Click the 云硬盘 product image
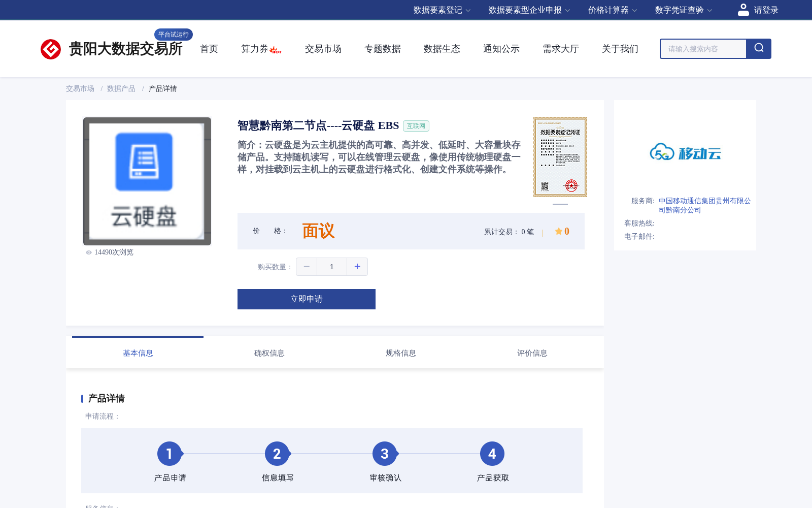Viewport: 812px width, 508px height. tap(147, 181)
